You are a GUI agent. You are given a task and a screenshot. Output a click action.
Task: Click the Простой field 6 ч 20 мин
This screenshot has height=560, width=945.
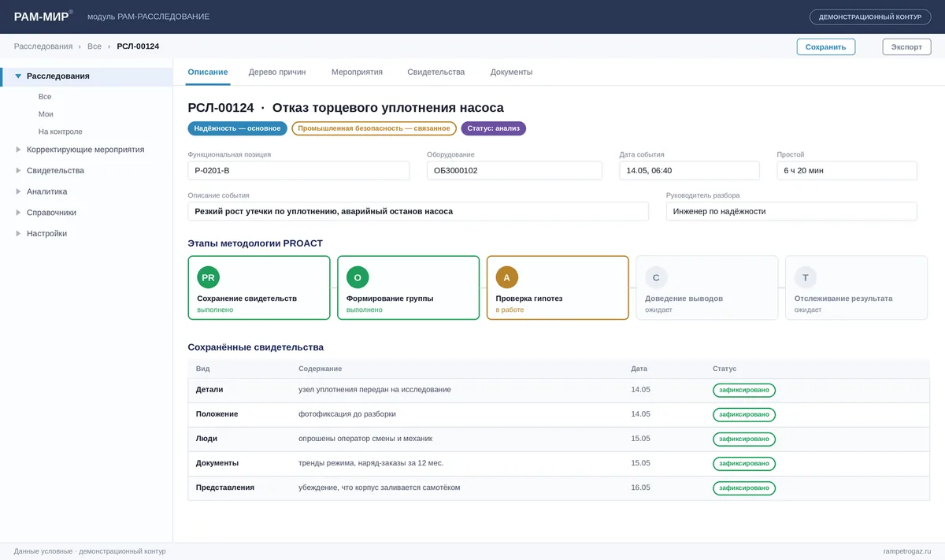click(847, 170)
